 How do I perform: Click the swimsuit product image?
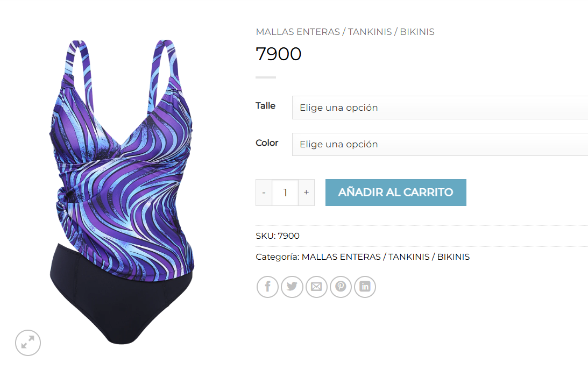[x=122, y=191]
